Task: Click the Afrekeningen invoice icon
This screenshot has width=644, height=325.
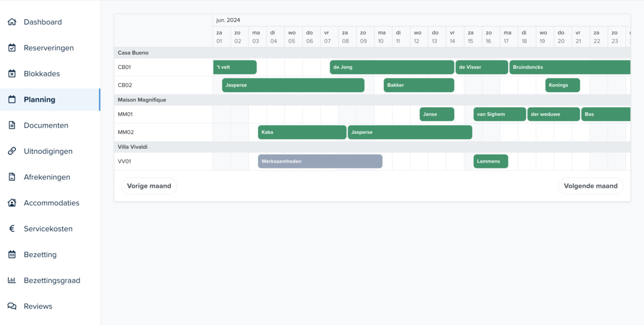Action: click(12, 177)
